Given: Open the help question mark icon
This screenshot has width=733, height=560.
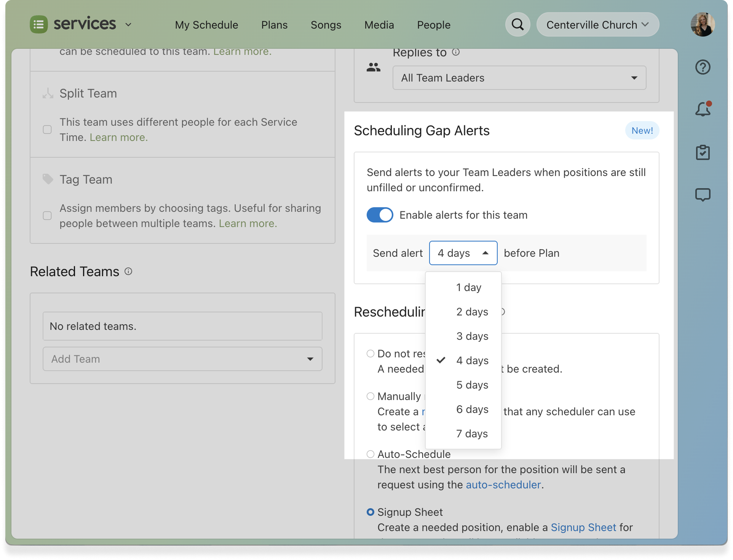Looking at the screenshot, I should tap(703, 67).
